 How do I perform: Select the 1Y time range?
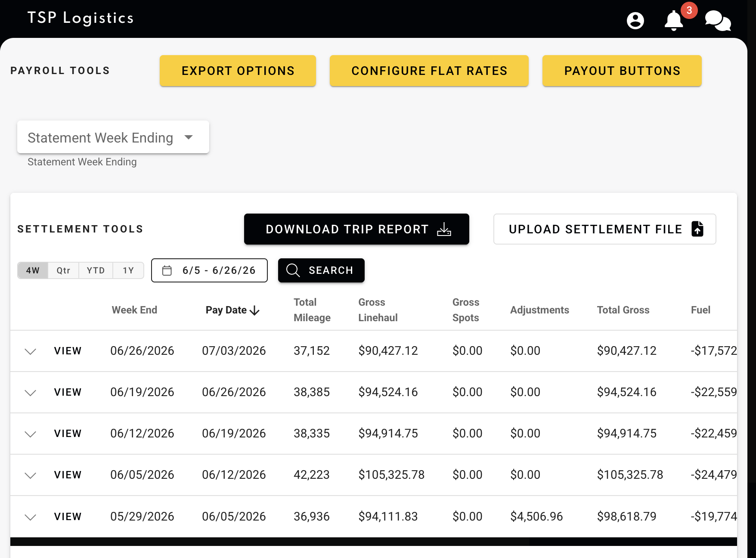[128, 270]
